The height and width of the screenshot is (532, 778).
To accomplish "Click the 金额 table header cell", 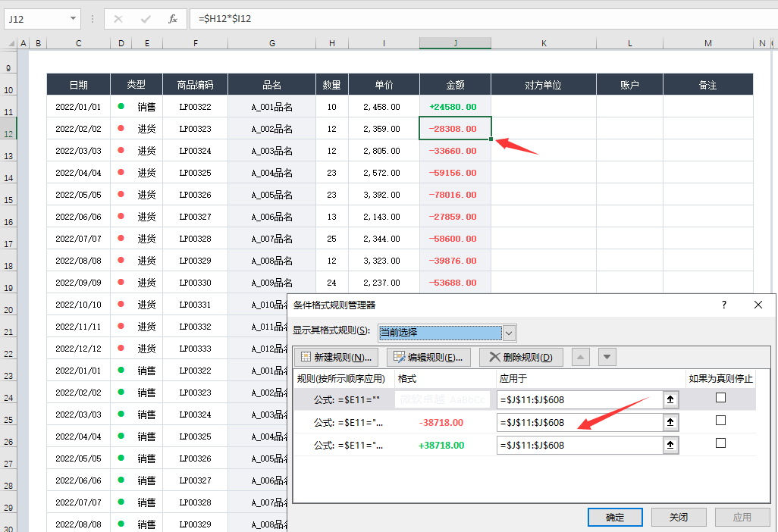I will coord(455,85).
